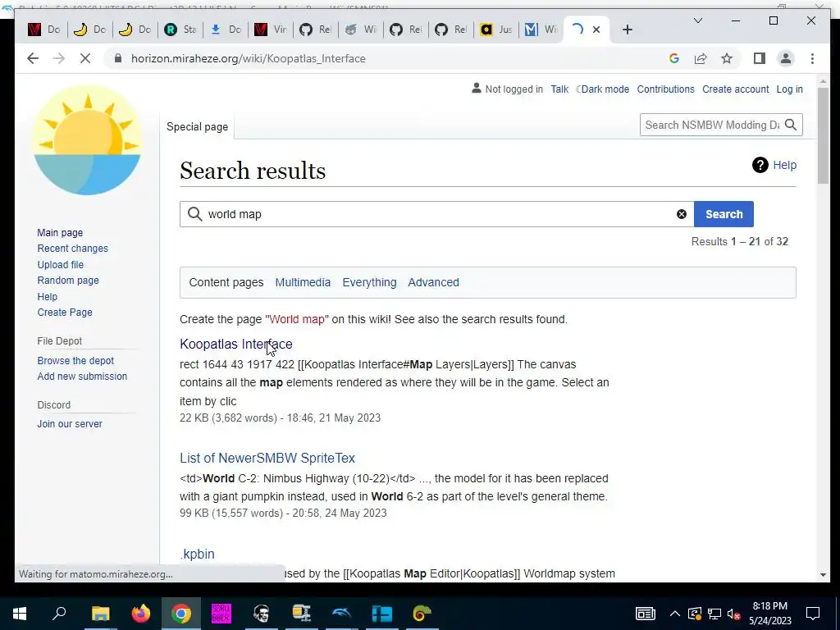Open the muted volume tray icon
The width and height of the screenshot is (840, 630).
click(734, 614)
